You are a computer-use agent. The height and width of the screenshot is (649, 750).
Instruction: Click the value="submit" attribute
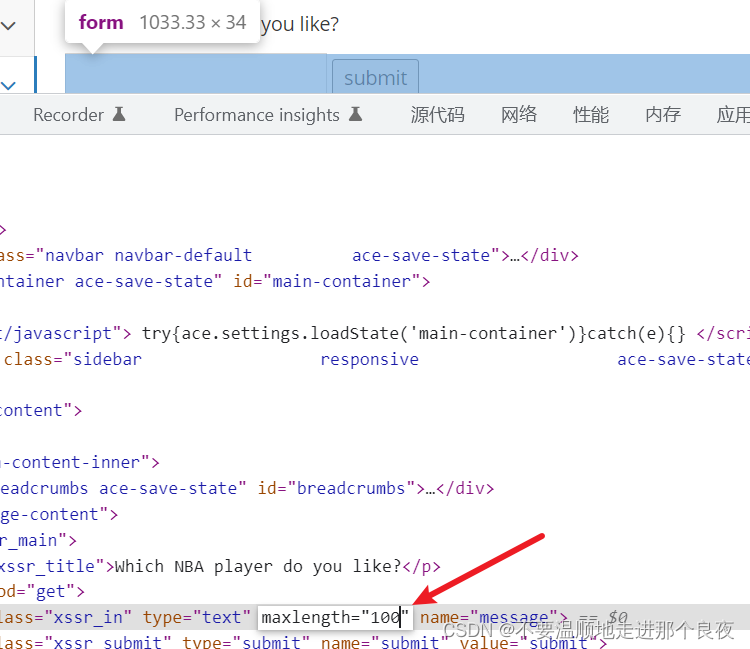pyautogui.click(x=527, y=642)
